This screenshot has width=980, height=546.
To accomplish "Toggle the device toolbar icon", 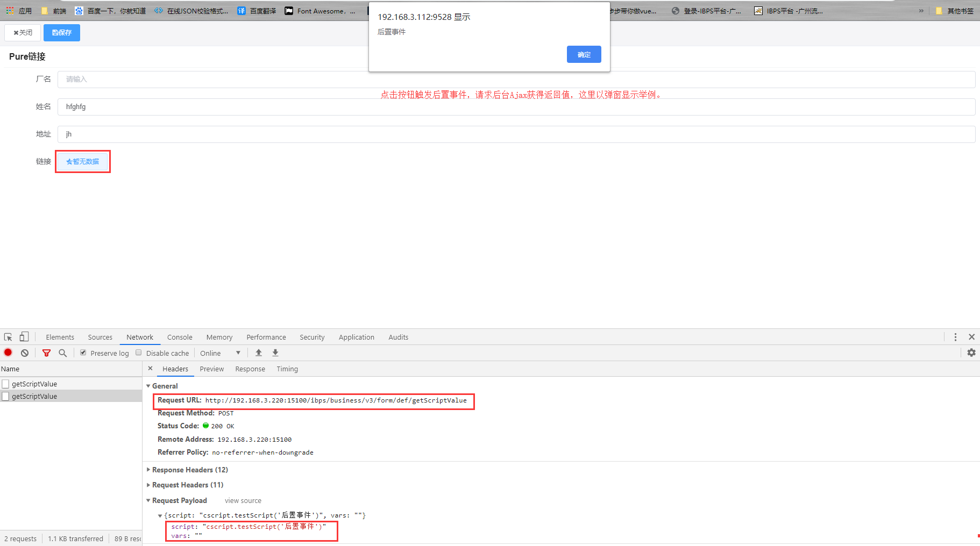I will pyautogui.click(x=24, y=337).
